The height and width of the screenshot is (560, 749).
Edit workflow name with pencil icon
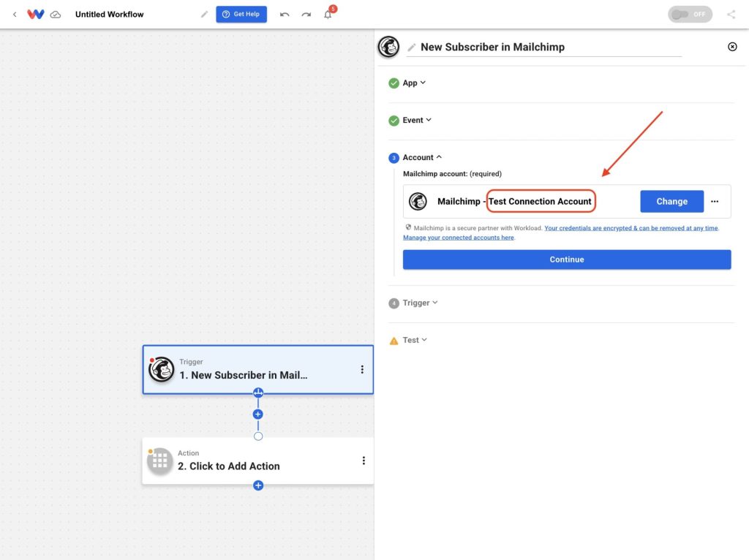pyautogui.click(x=205, y=15)
